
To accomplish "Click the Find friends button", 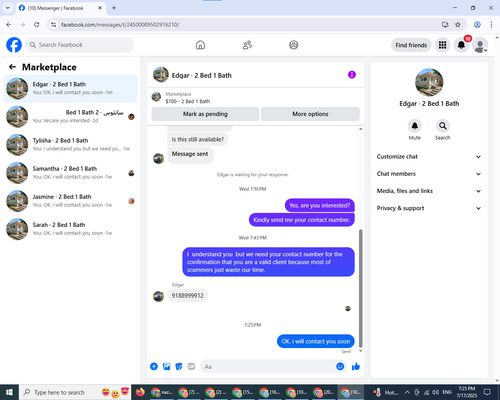I will pyautogui.click(x=411, y=45).
